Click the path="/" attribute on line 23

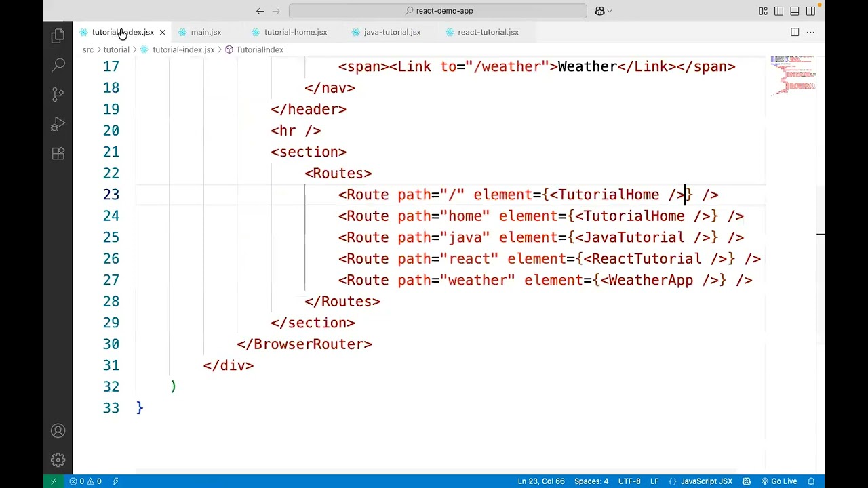431,195
